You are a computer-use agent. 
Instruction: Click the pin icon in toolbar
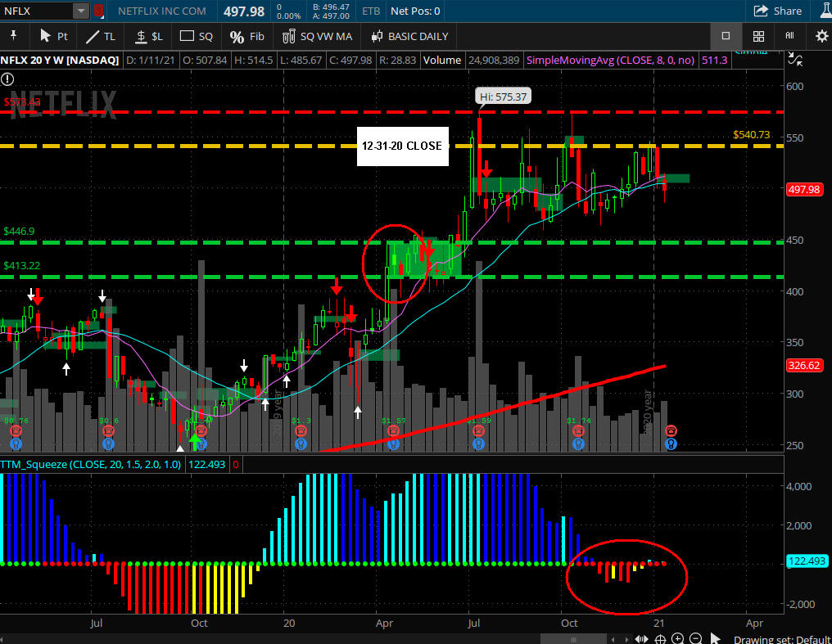pos(13,36)
